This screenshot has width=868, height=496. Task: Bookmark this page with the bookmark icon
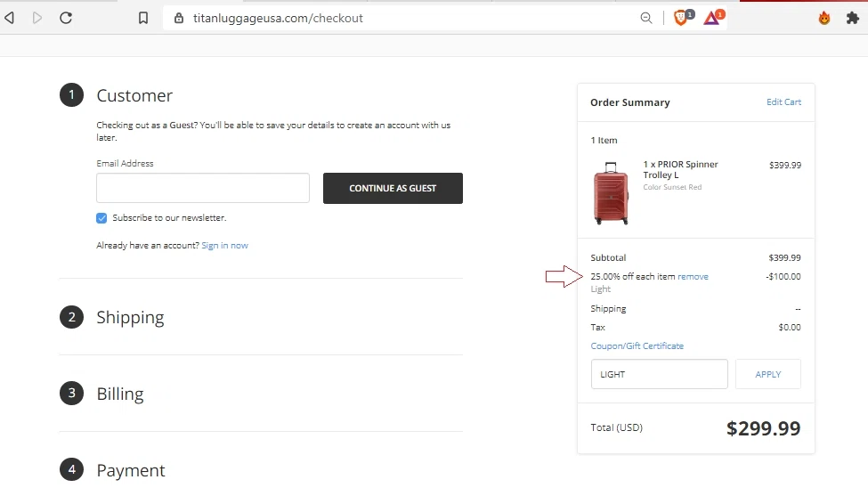[143, 18]
